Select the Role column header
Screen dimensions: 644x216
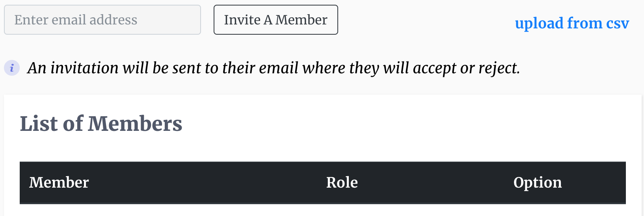(x=342, y=182)
